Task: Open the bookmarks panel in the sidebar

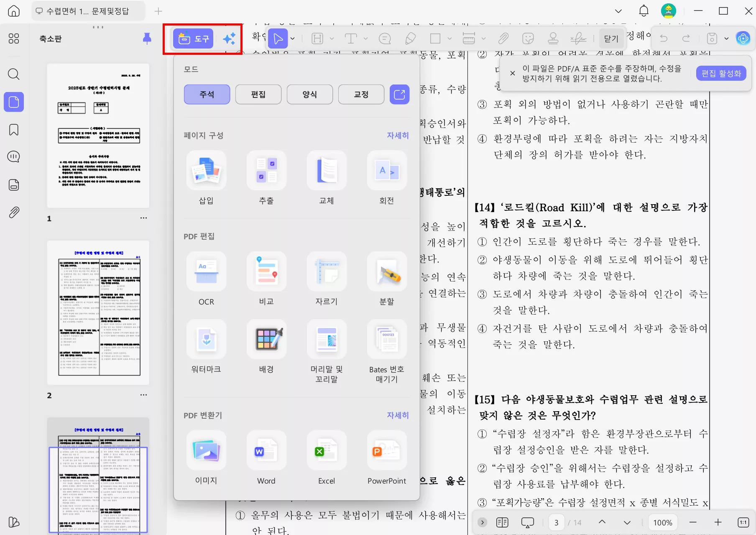Action: (14, 130)
